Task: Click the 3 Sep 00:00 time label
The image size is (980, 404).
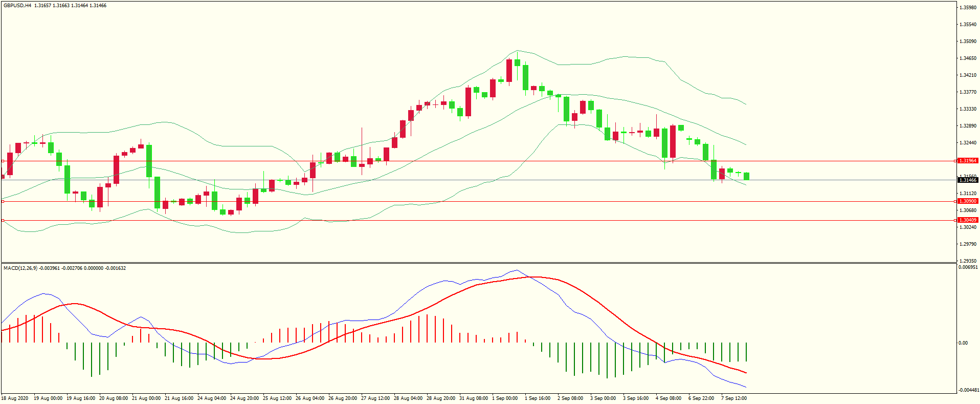Action: (603, 398)
